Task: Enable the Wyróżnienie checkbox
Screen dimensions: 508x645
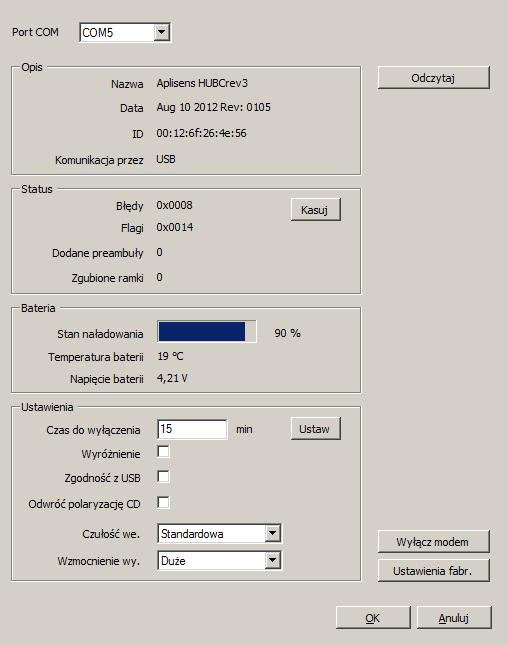Action: 163,451
